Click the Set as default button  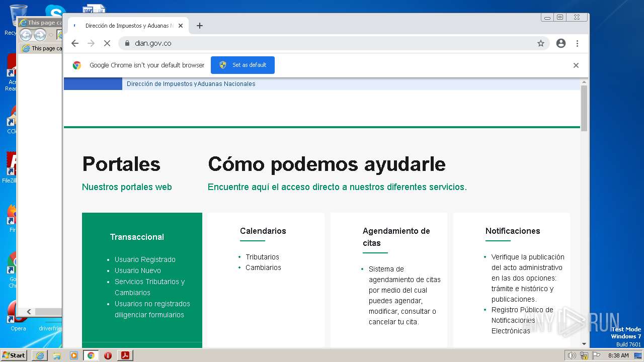tap(243, 65)
